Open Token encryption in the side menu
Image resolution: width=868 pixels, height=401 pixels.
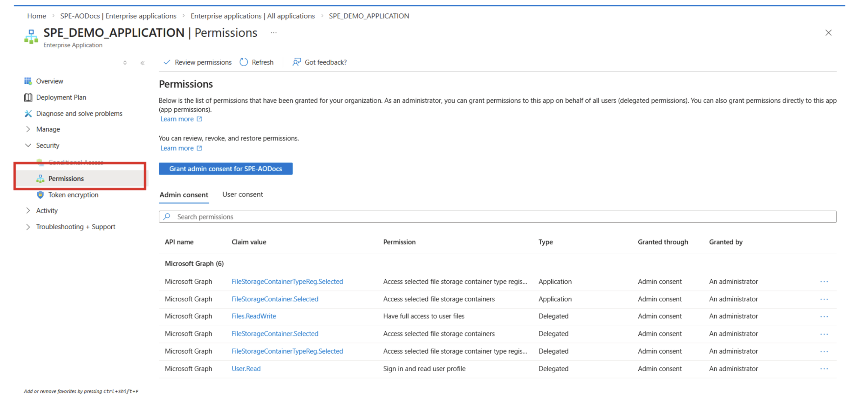[x=74, y=195]
